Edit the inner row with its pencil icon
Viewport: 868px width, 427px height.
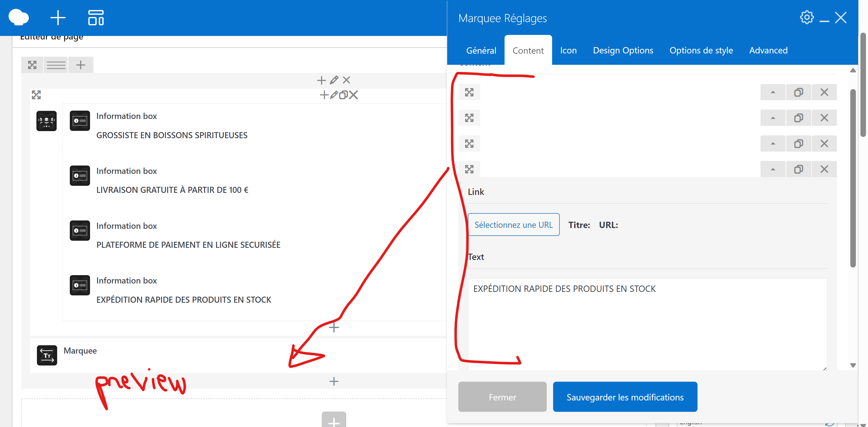334,95
